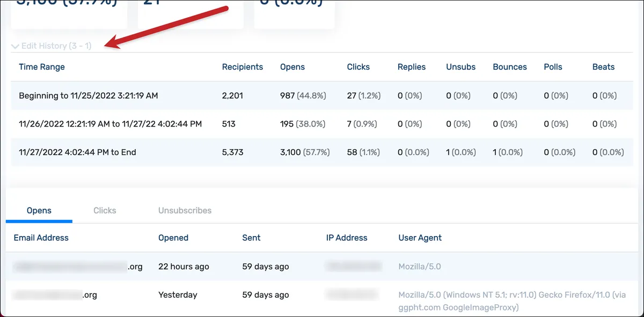Viewport: 644px width, 317px height.
Task: Click the 27 (1.2%) clicks value
Action: [x=364, y=96]
